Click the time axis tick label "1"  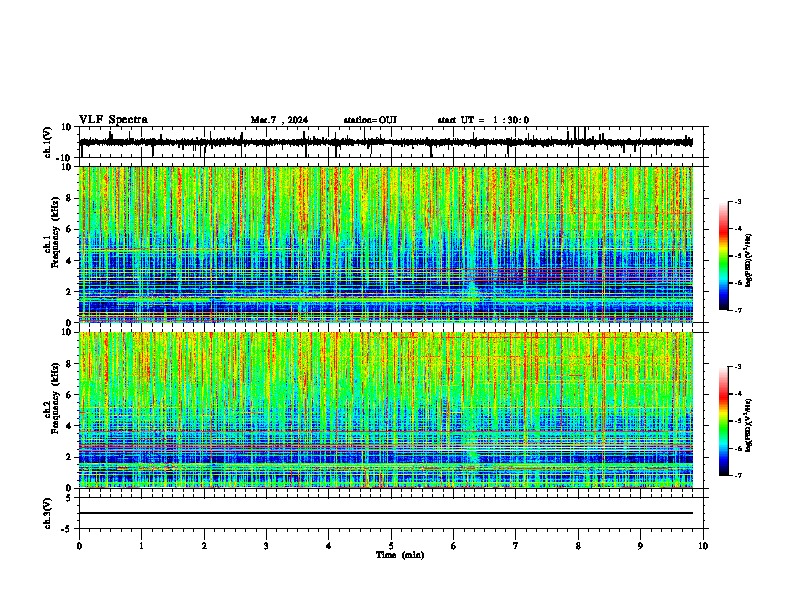point(141,546)
